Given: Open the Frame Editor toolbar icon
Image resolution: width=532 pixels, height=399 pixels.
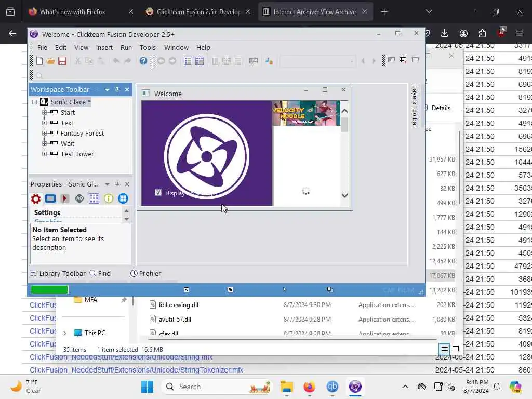Looking at the screenshot, I should tap(199, 61).
